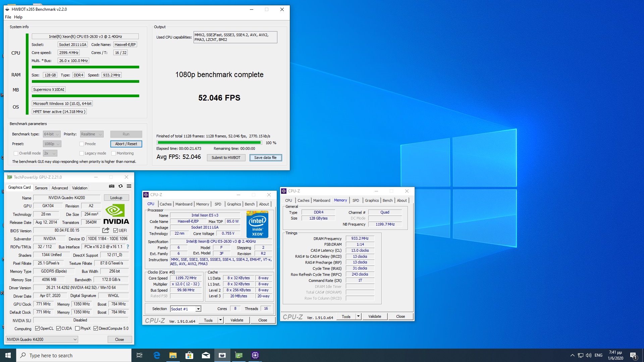This screenshot has width=644, height=362.
Task: Enable the Overkill mode checkbox
Action: (16, 153)
